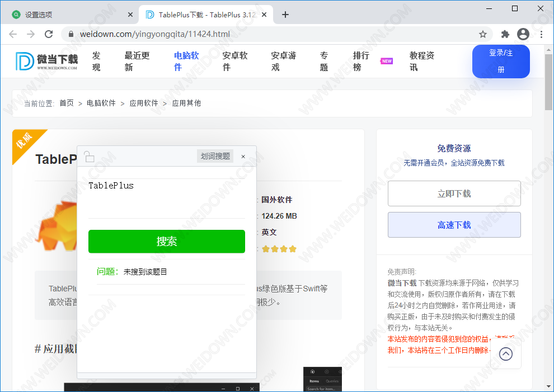554x392 pixels.
Task: Open the 排行榜 navigation item
Action: point(361,61)
